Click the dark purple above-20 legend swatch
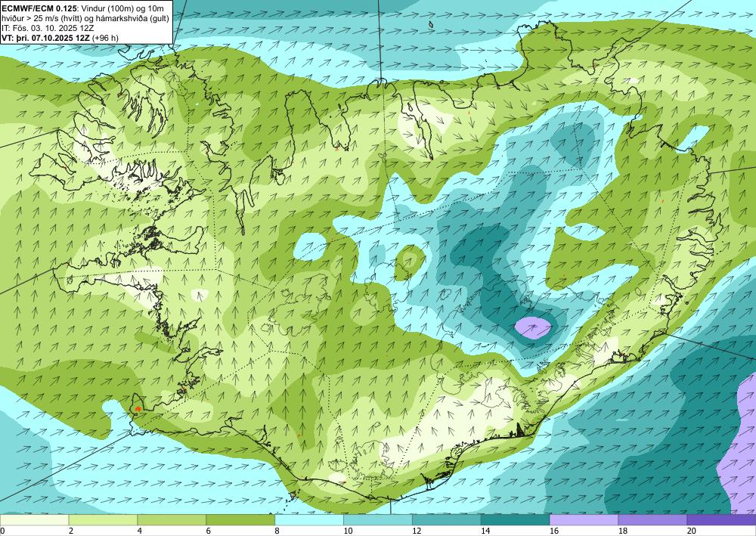The image size is (756, 536). [721, 520]
